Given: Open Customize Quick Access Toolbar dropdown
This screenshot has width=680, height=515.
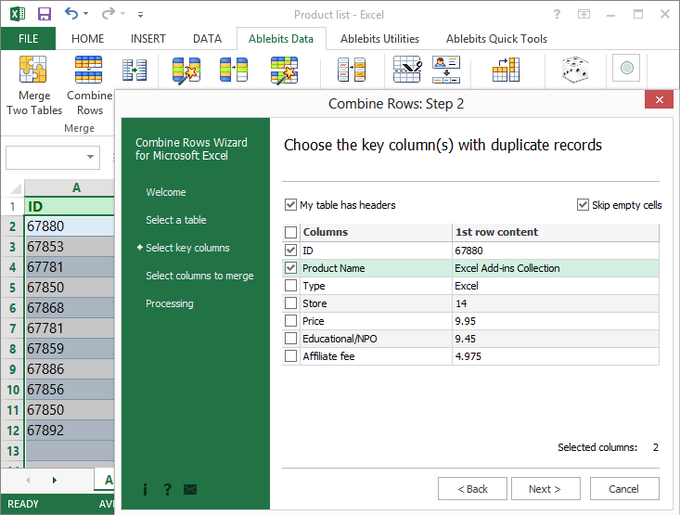Looking at the screenshot, I should tap(140, 14).
